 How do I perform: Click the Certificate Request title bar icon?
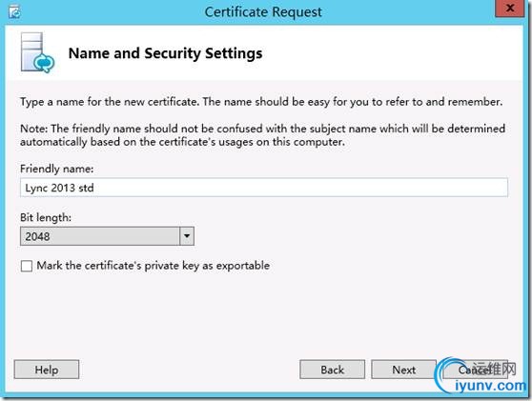14,11
